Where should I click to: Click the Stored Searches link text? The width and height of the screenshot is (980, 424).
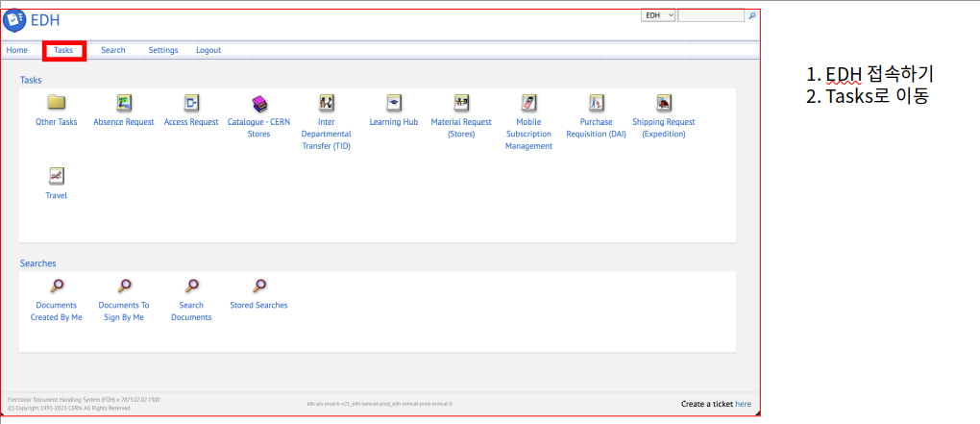[258, 305]
